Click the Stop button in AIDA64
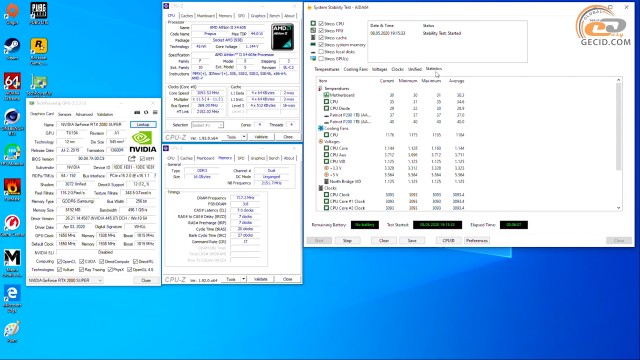 [347, 240]
